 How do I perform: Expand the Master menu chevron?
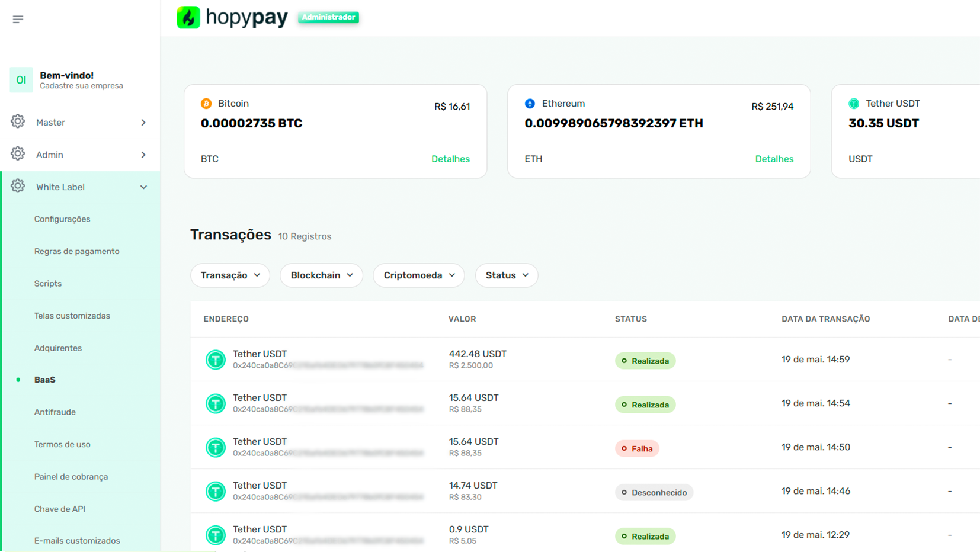click(x=143, y=123)
